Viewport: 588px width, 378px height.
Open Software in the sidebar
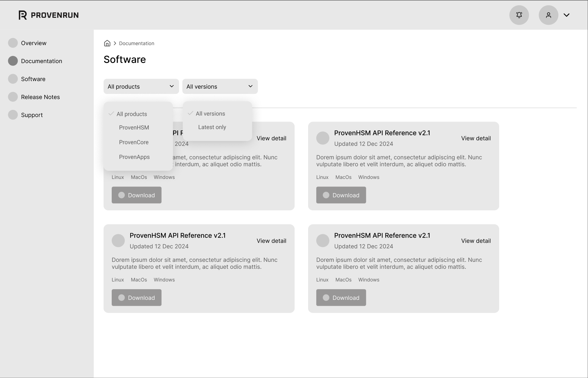[x=33, y=79]
